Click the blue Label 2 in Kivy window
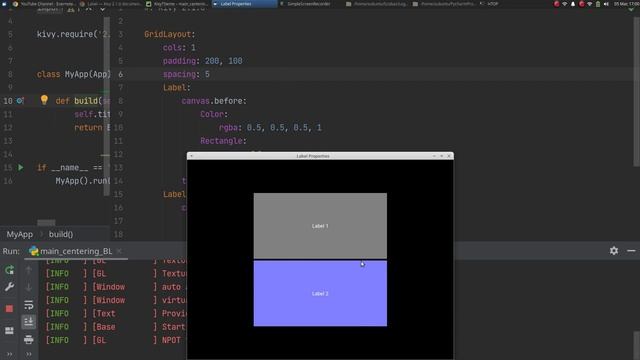 coord(320,293)
